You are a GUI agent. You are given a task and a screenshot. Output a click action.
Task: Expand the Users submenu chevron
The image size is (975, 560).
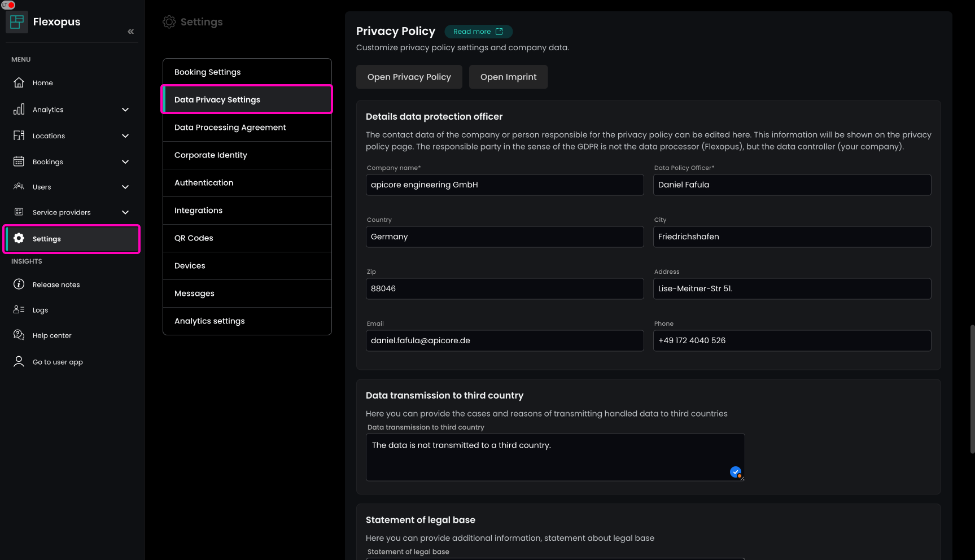point(125,187)
